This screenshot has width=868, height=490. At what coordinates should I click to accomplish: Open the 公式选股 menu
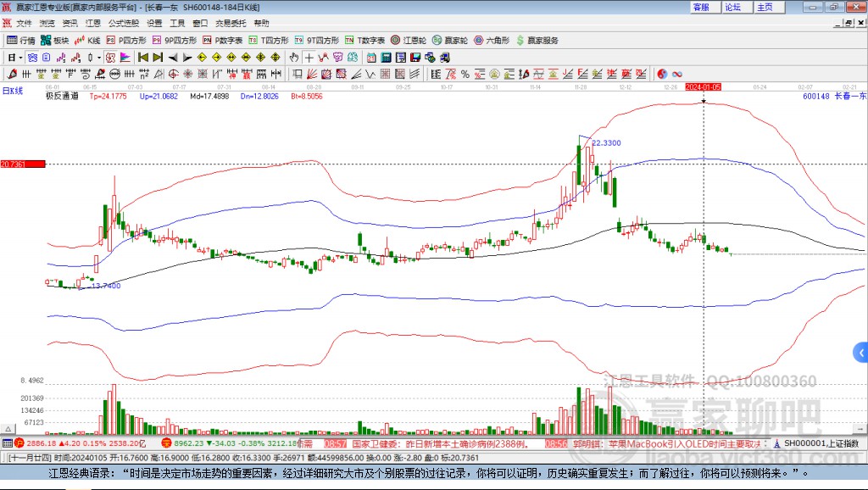[123, 23]
